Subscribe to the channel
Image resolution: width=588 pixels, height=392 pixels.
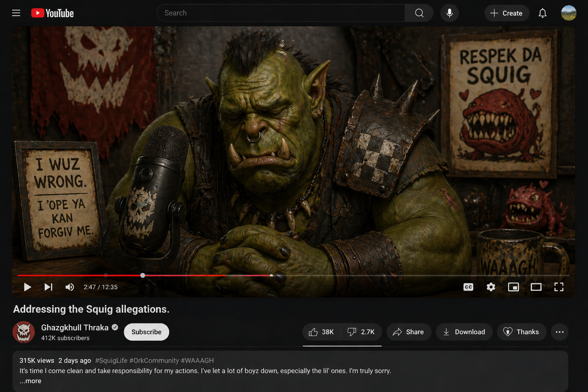coord(147,332)
